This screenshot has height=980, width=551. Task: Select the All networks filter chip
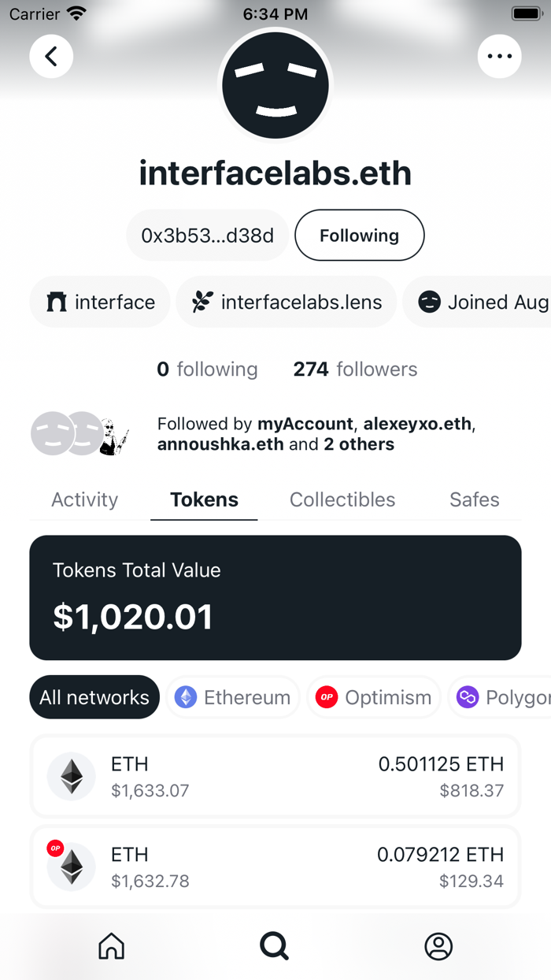(94, 696)
